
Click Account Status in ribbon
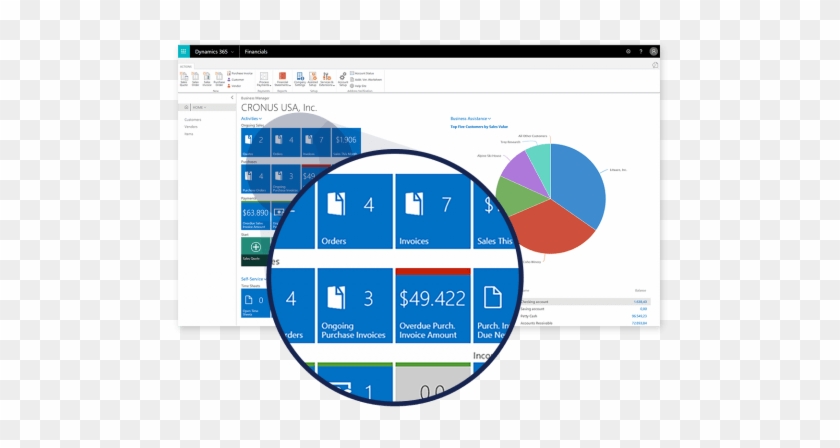[x=363, y=73]
